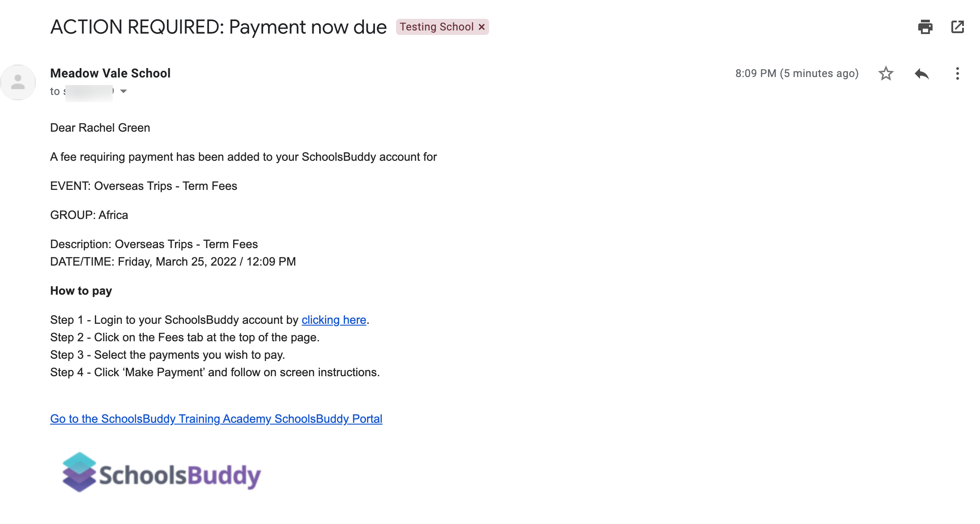Open the SchoolsBuddy Training Academy Portal link
Viewport: 980px width, 524px height.
[x=216, y=419]
